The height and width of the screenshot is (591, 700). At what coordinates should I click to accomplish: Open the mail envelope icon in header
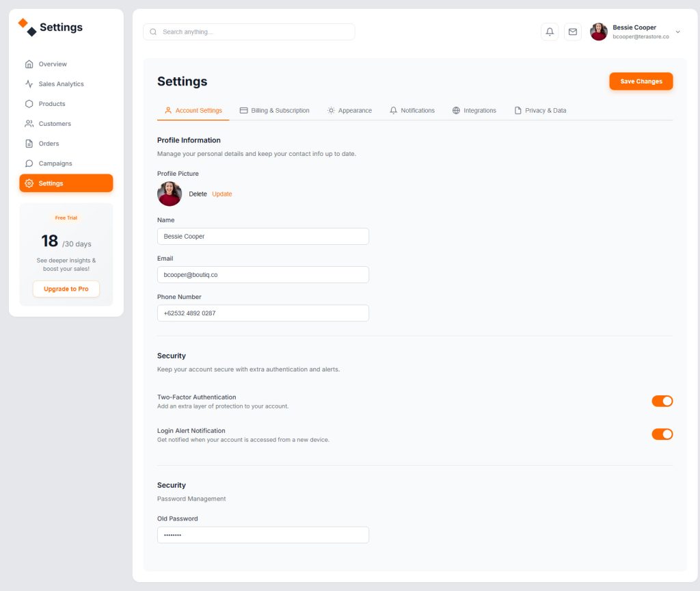click(x=573, y=31)
